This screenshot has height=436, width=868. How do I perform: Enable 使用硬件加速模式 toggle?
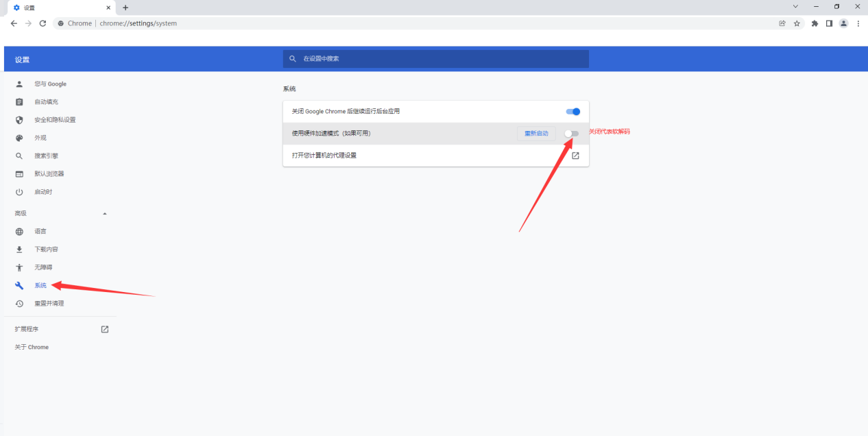(571, 134)
